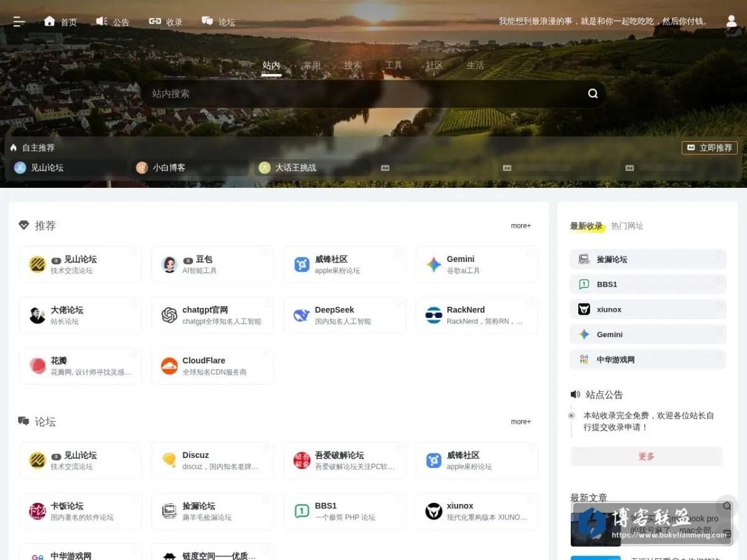Click the Gemini icon in 推荐 section
The height and width of the screenshot is (560, 747).
pos(434,264)
